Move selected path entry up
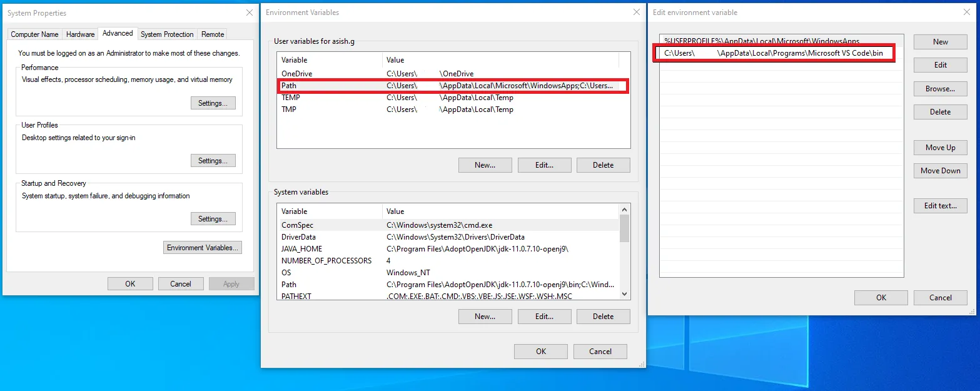 tap(941, 148)
